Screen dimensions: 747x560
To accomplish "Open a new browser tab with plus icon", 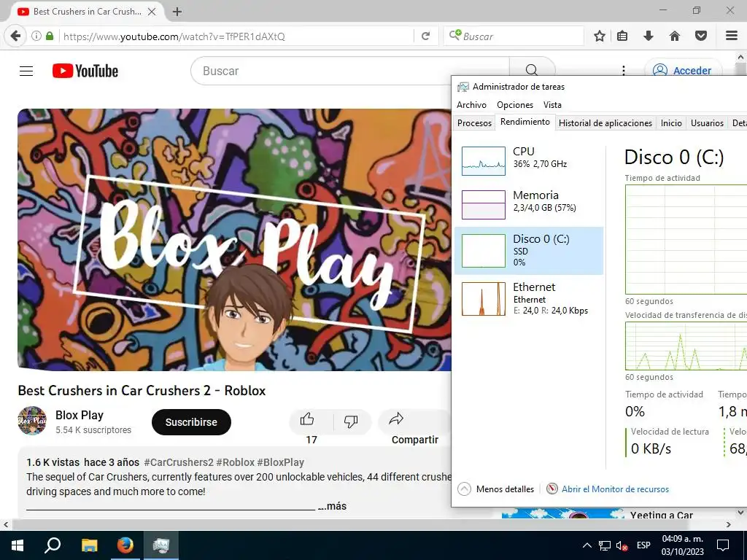I will 177,12.
